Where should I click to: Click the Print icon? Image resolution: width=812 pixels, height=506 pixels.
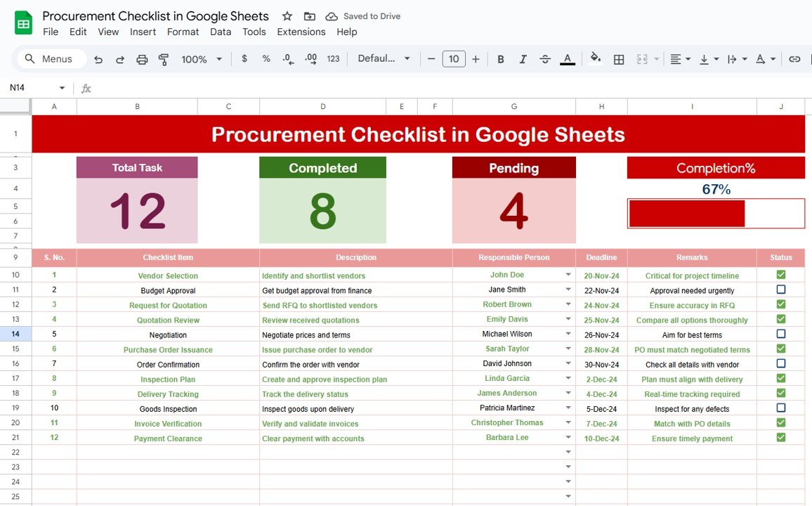click(142, 60)
